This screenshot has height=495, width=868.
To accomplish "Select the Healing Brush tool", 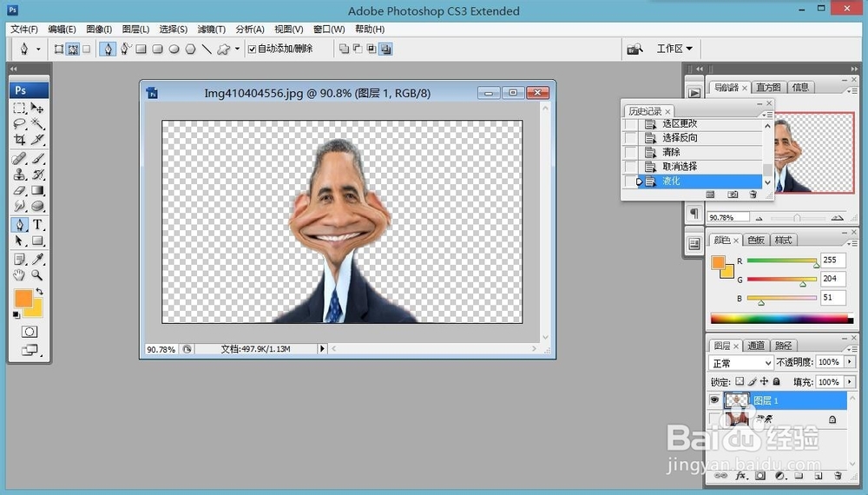I will 20,158.
